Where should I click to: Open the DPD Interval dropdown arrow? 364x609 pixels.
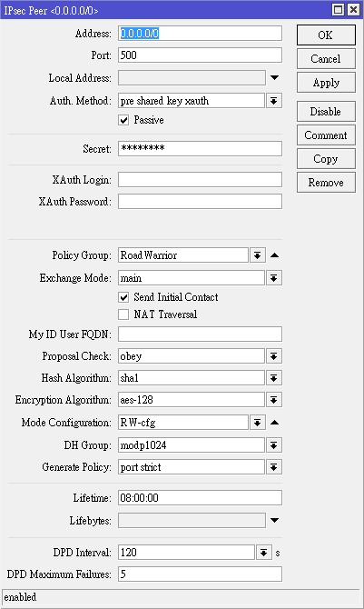[263, 553]
